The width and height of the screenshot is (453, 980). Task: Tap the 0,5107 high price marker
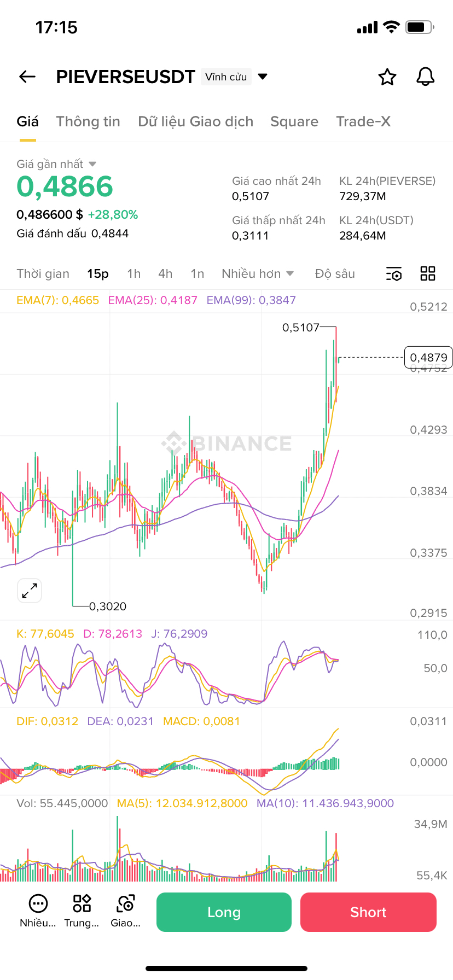pyautogui.click(x=300, y=328)
